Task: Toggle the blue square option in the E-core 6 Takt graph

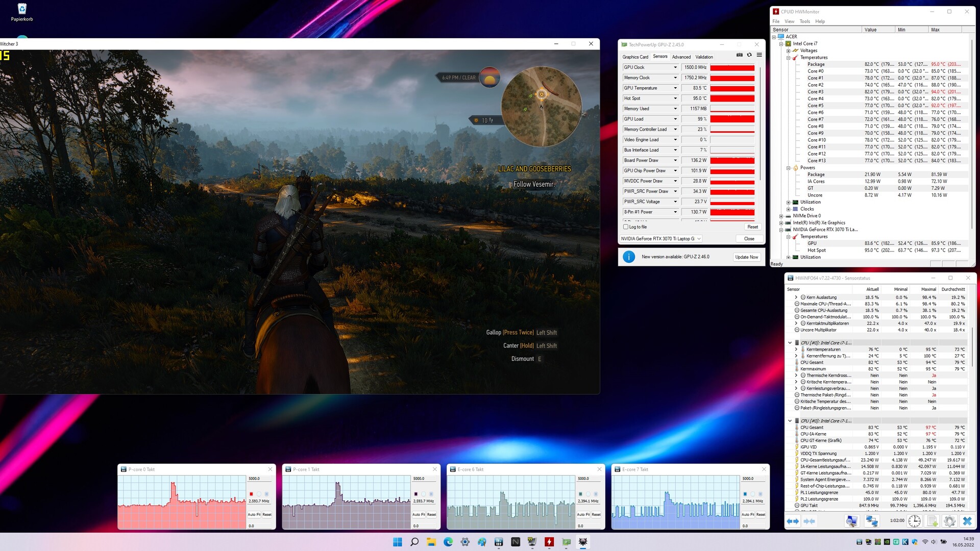Action: coord(596,494)
